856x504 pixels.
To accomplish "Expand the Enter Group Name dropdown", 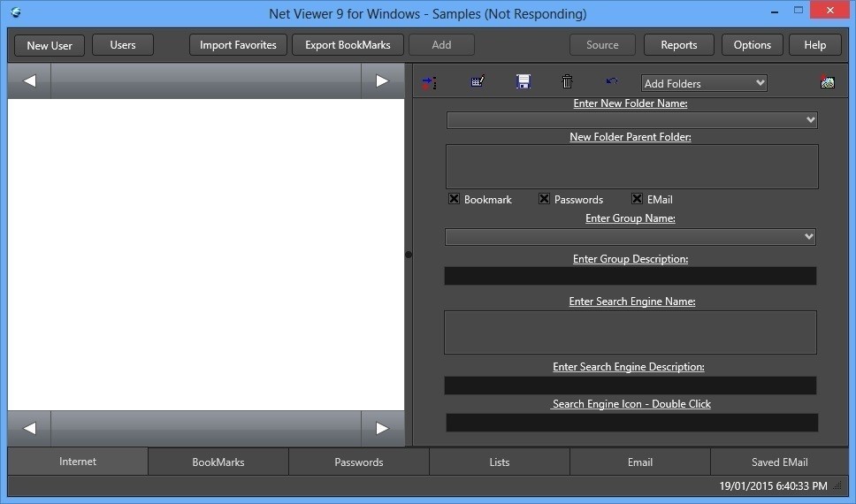I will click(808, 237).
